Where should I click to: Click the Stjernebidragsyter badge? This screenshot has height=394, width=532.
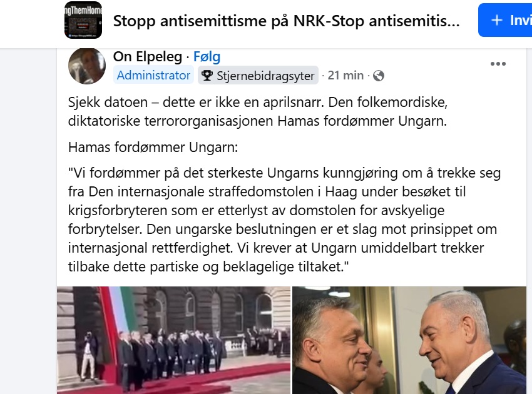[258, 75]
